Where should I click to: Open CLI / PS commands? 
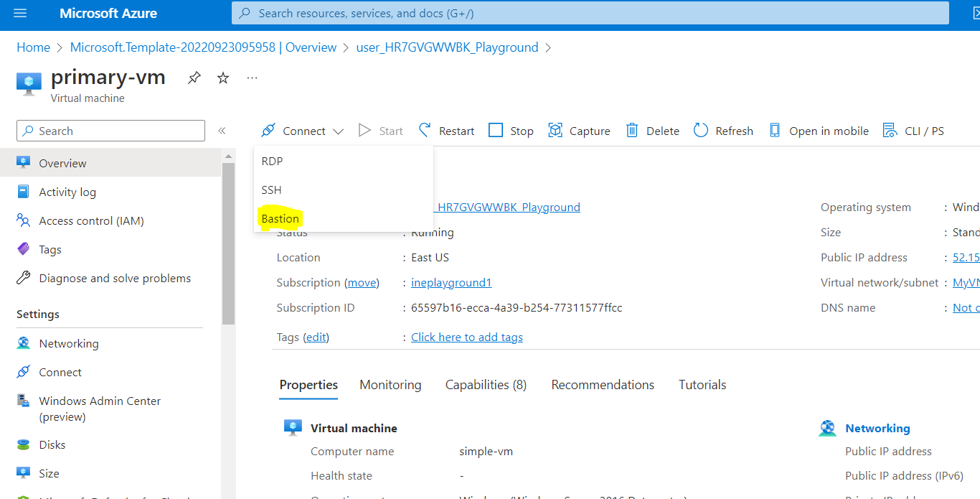click(913, 131)
